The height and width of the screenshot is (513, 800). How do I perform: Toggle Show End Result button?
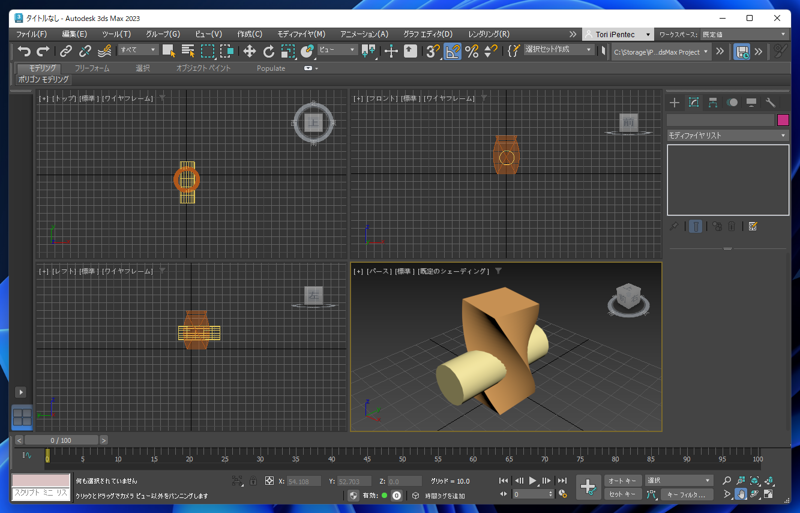695,226
